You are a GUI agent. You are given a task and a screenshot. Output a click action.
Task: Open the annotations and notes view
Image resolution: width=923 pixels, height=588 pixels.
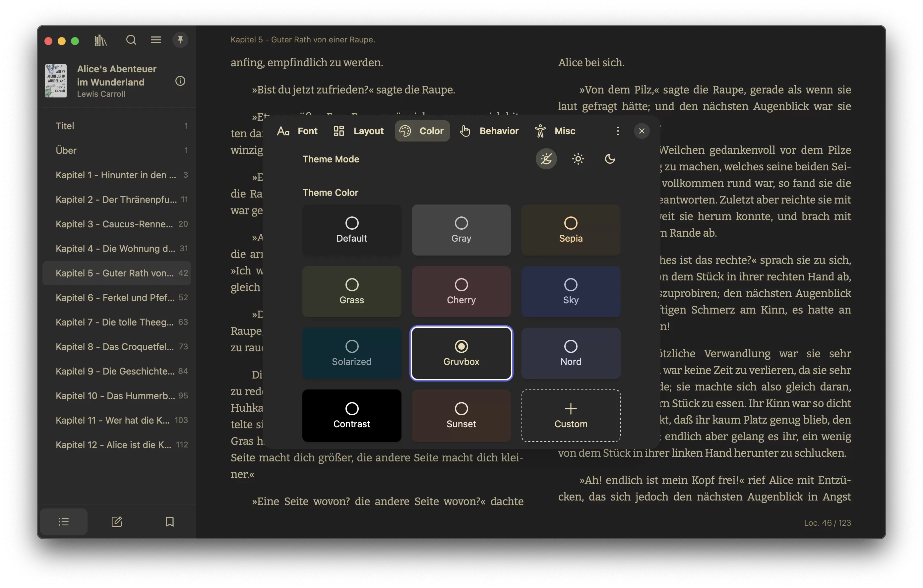117,521
